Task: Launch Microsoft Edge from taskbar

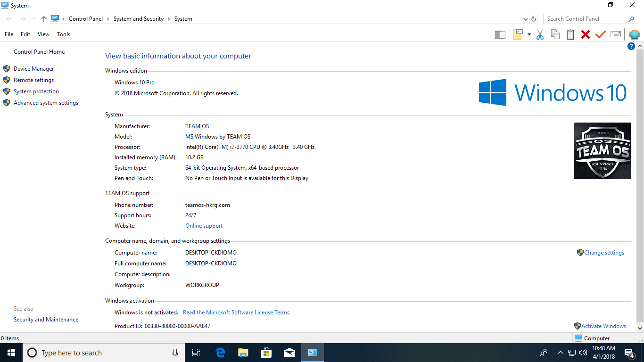Action: click(220, 353)
